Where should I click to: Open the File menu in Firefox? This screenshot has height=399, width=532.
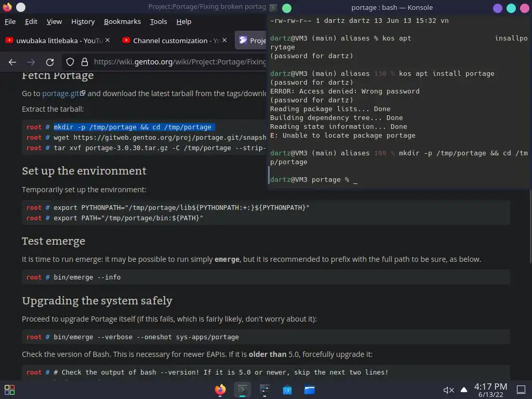(10, 21)
